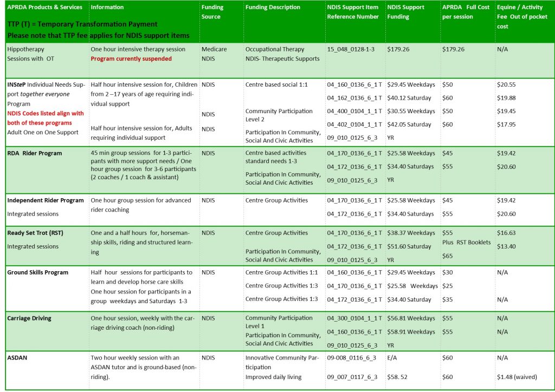The height and width of the screenshot is (392, 555).
Task: Select the 'Independent Rider Program' row title
Action: 46,200
